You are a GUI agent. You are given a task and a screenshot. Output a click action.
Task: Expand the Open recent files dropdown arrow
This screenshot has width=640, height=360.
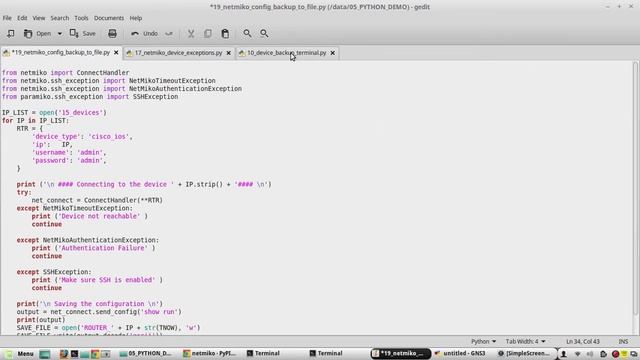click(60, 33)
